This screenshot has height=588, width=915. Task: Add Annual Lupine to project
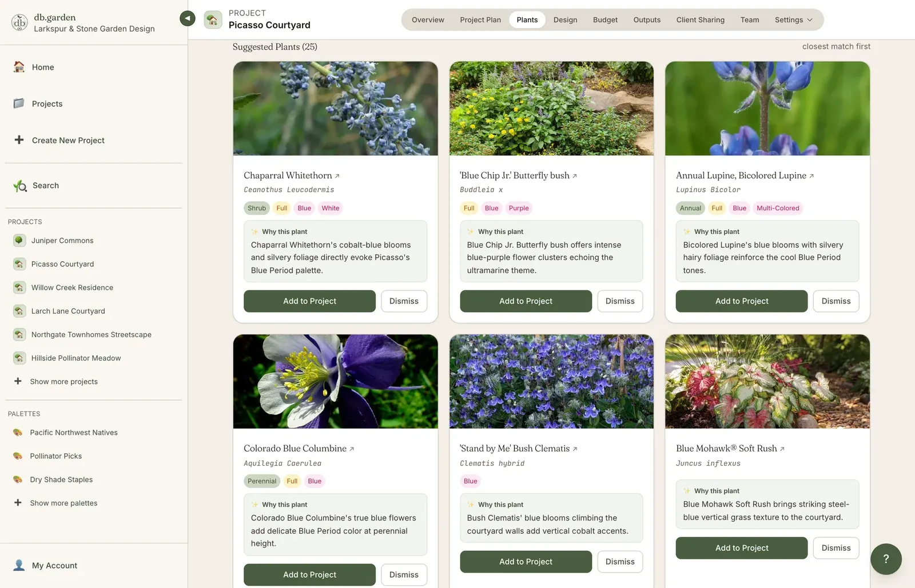742,301
